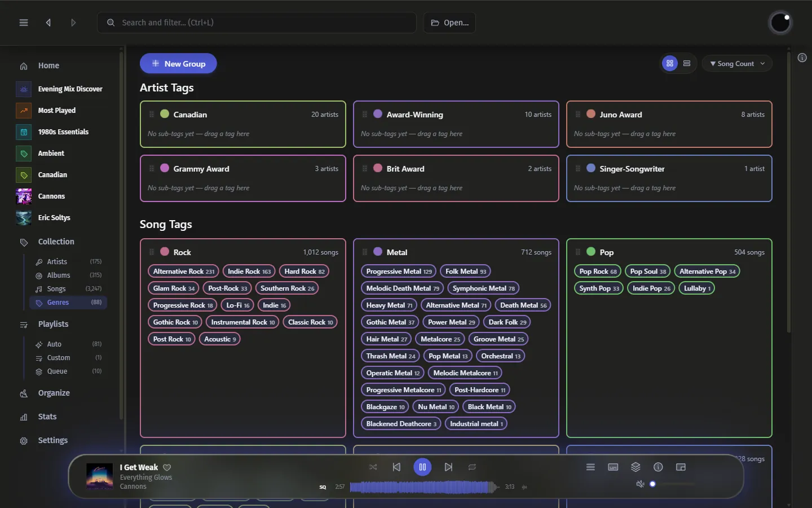The height and width of the screenshot is (508, 812).
Task: Click the drag handle on the Canadian card
Action: (x=151, y=114)
